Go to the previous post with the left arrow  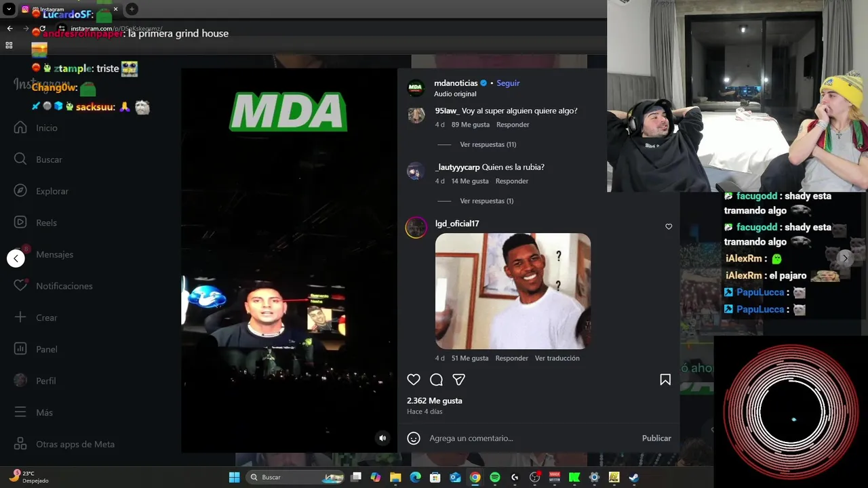[16, 258]
